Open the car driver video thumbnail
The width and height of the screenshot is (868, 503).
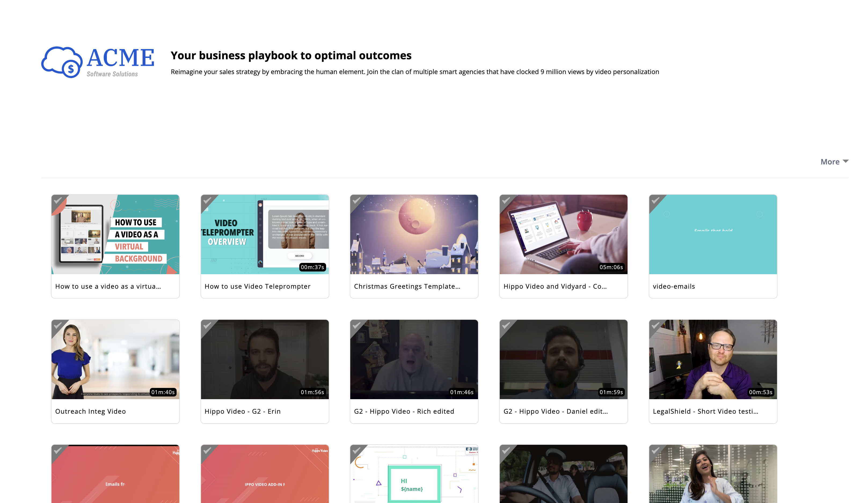coord(564,474)
